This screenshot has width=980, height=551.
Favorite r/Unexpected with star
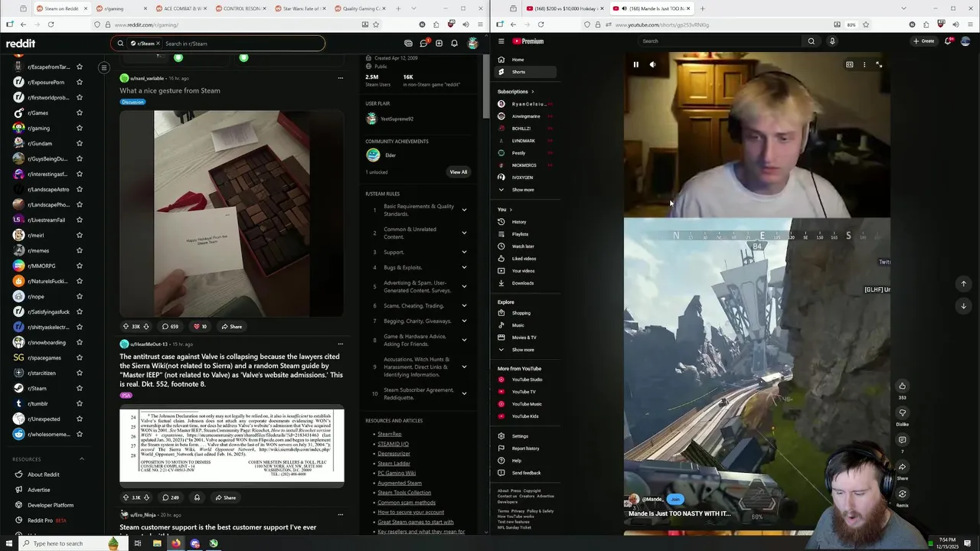coord(79,419)
